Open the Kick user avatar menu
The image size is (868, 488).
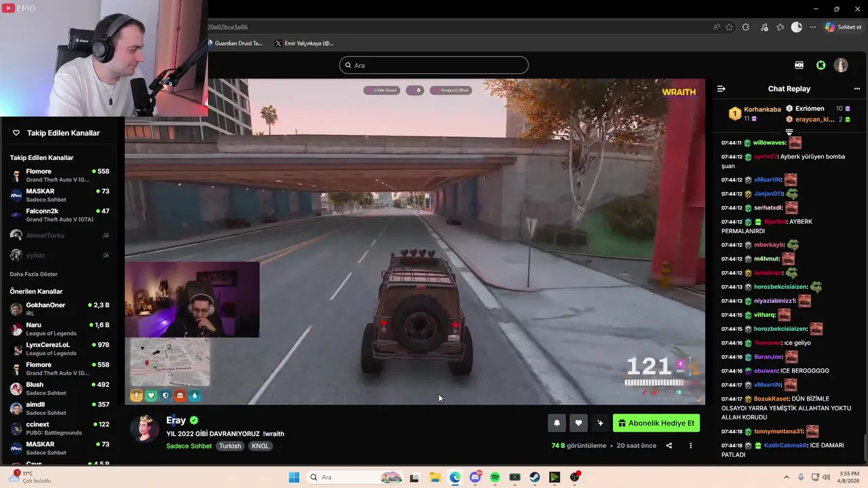pyautogui.click(x=841, y=65)
